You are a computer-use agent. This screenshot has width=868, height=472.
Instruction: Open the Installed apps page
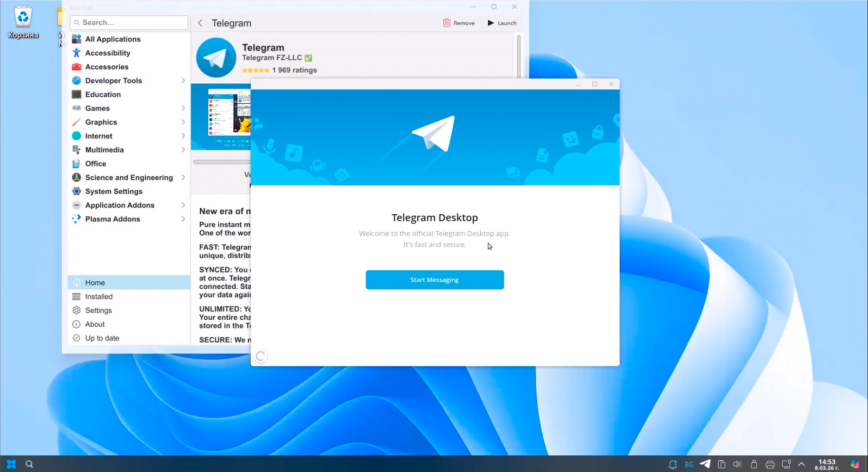point(129,297)
